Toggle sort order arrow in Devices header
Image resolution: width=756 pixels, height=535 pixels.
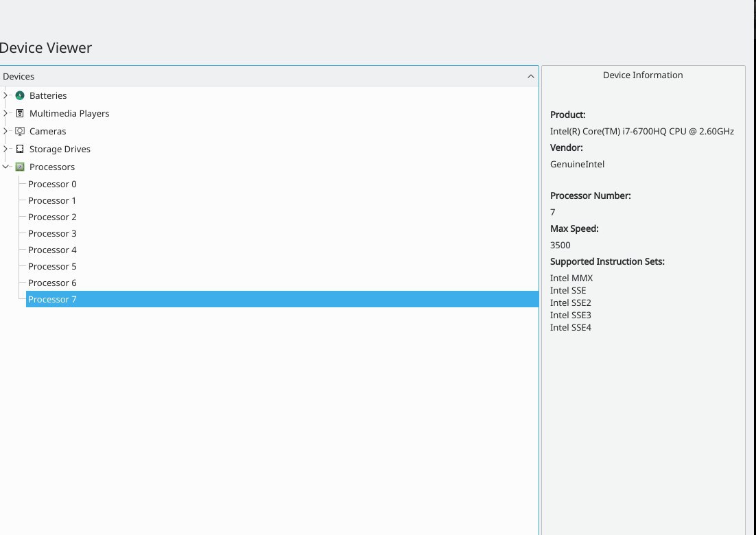(530, 76)
